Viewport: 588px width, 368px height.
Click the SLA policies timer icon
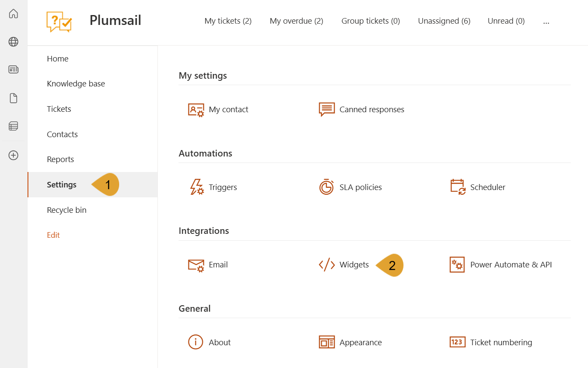326,187
